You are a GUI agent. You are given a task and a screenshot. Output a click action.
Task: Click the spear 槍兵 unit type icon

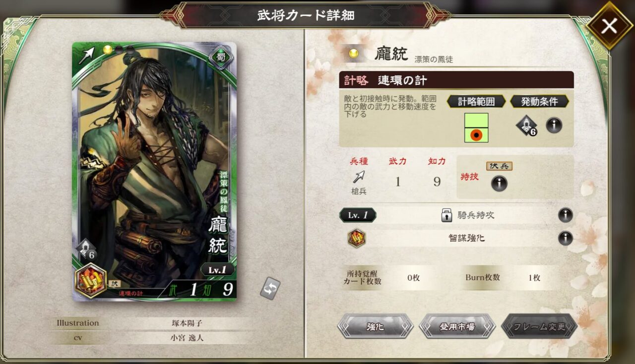coord(359,177)
